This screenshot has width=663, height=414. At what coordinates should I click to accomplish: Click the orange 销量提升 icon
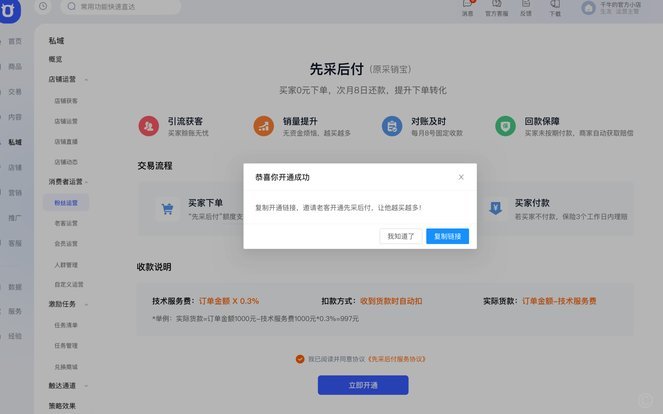coord(263,126)
